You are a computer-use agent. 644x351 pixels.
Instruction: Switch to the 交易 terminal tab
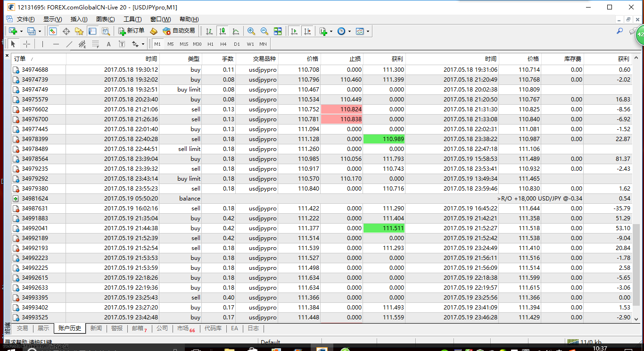click(x=22, y=328)
